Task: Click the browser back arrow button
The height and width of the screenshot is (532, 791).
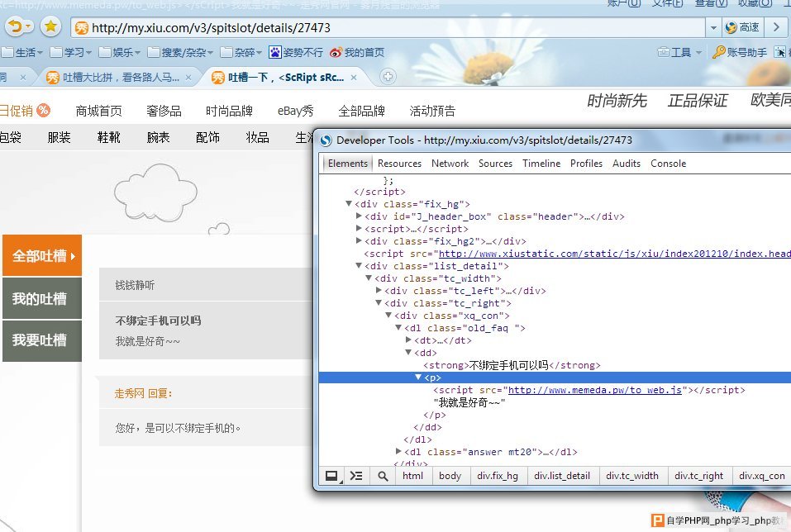Action: pyautogui.click(x=17, y=26)
